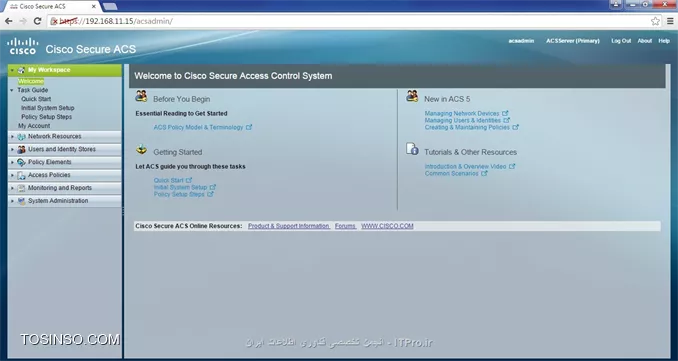Open the Introduction & Overview Video link
The width and height of the screenshot is (678, 361).
465,166
